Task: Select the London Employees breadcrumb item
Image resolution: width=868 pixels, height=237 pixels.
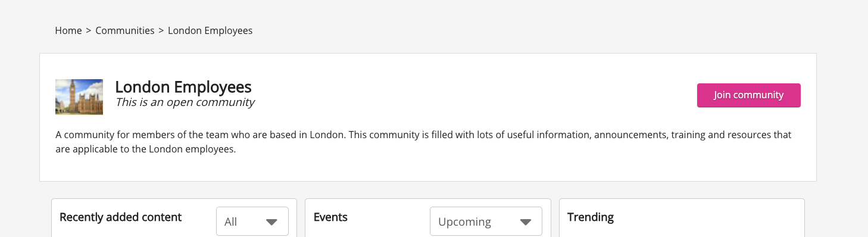Action: tap(210, 30)
